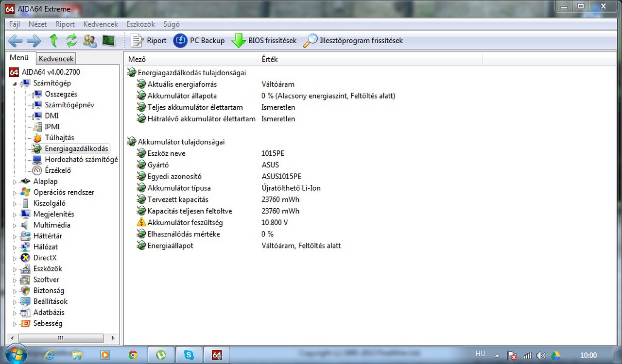Expand the Multimédia tree node

point(15,225)
